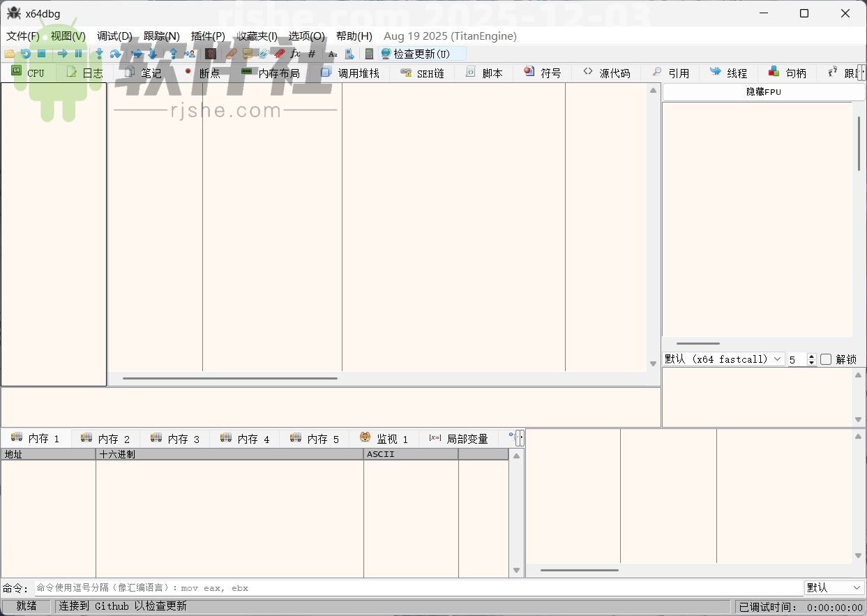Pause execution using the pause icon

[79, 54]
